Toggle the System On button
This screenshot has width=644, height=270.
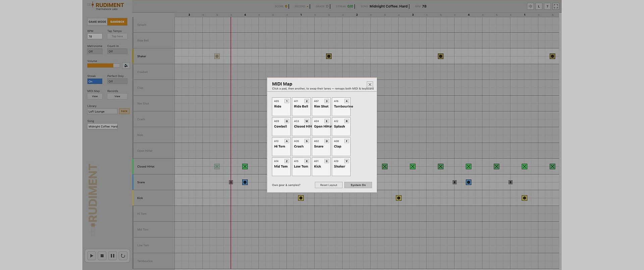click(358, 185)
